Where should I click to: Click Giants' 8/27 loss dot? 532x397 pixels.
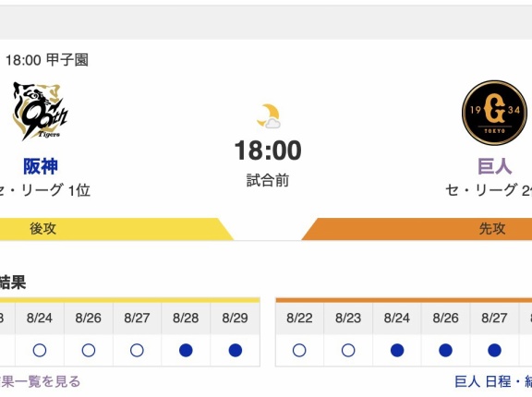point(494,350)
